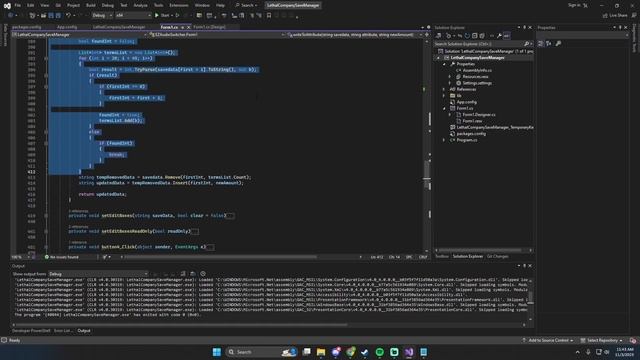Switch to the Developer PowerShell tab
Screen dimensions: 640x360
click(31, 331)
